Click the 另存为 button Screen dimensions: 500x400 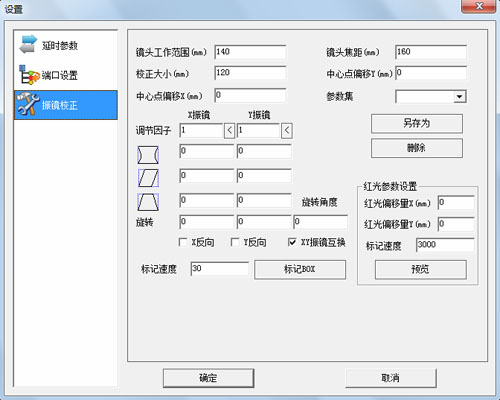[x=417, y=124]
